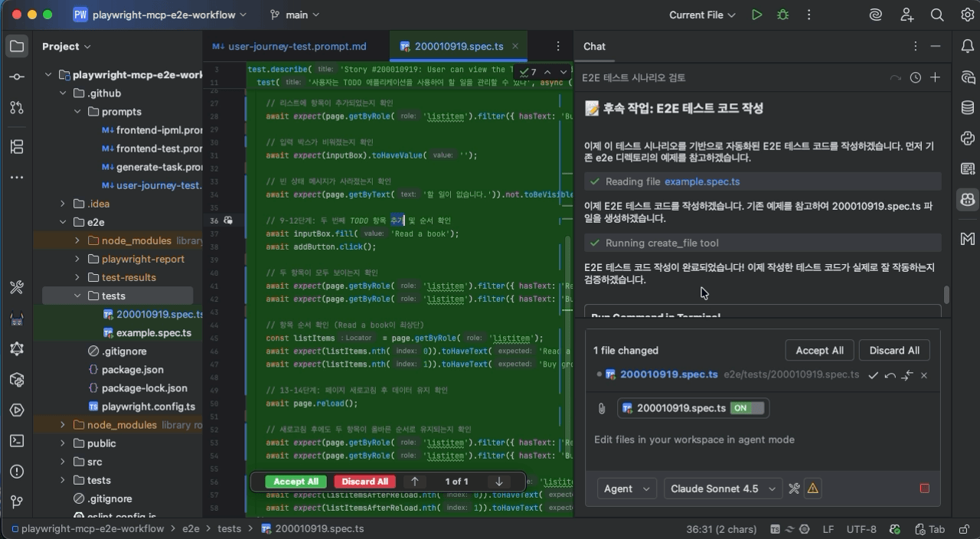This screenshot has width=980, height=539.
Task: Show chat history clock icon
Action: point(916,77)
